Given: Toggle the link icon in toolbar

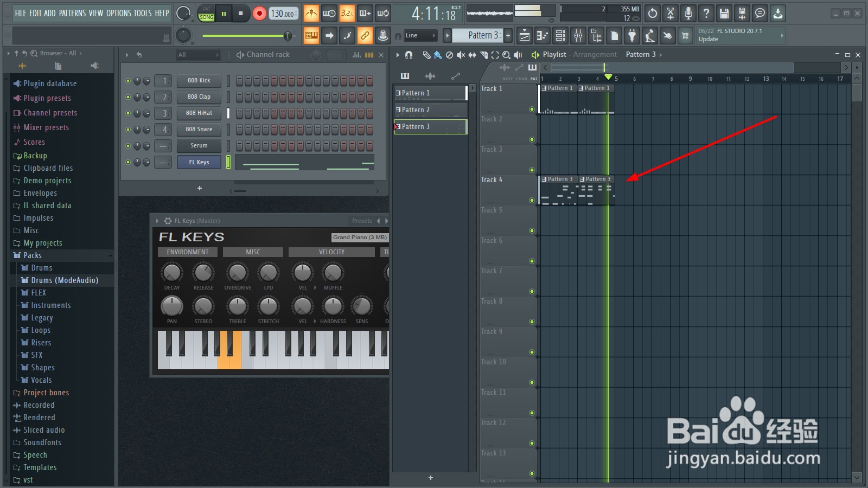Looking at the screenshot, I should (365, 36).
